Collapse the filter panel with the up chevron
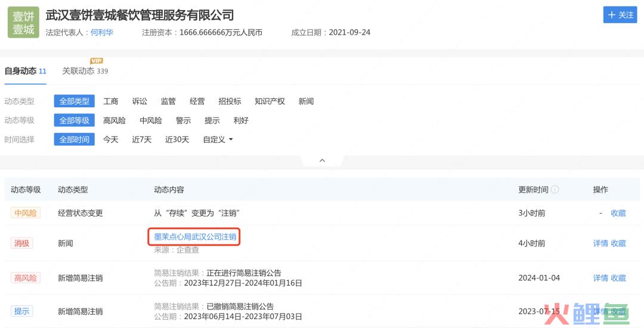The image size is (644, 328). pyautogui.click(x=322, y=160)
